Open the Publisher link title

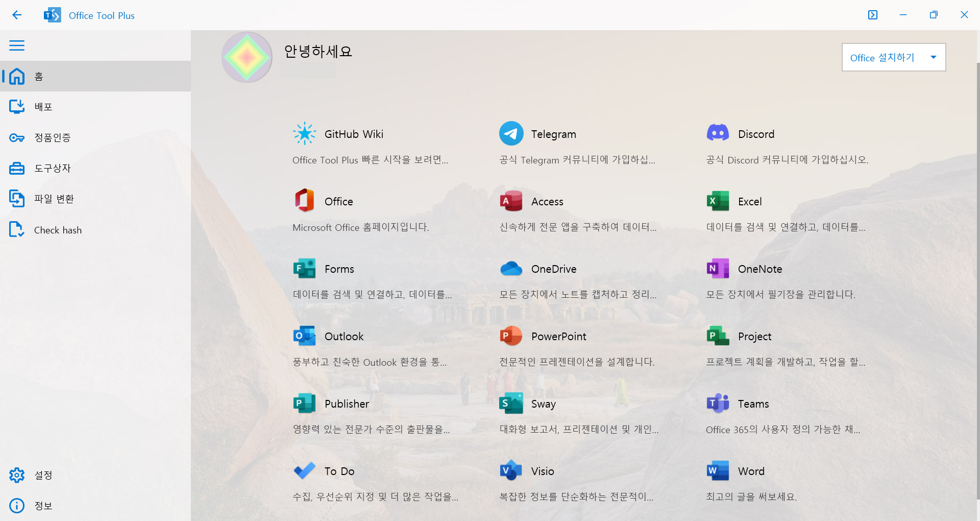click(347, 404)
